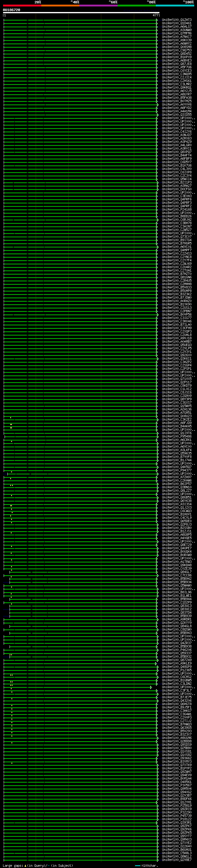Open hit UniRef100_Q1ZAT3
This screenshot has width=197, height=868.
[x=177, y=20]
